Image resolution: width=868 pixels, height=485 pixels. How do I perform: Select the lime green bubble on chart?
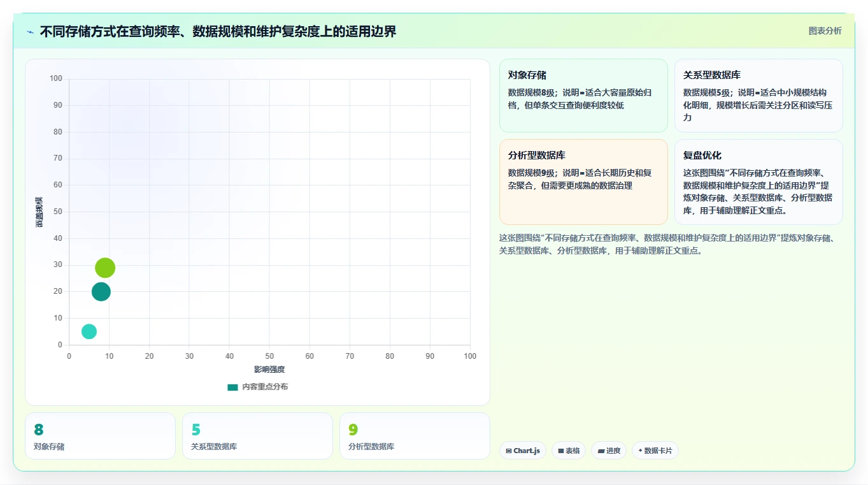(x=105, y=268)
